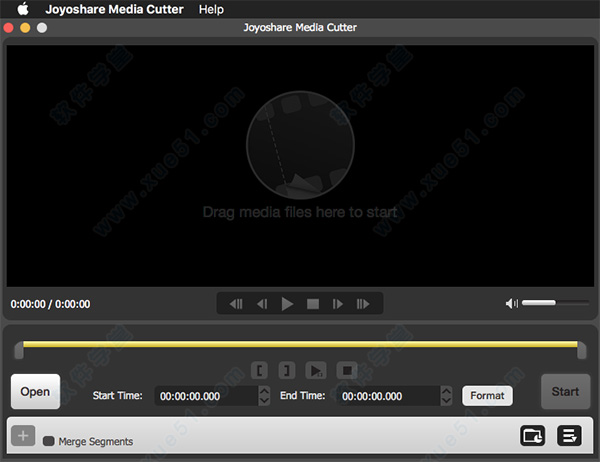The image size is (600, 462).
Task: Decrease End Time with the down arrow
Action: pyautogui.click(x=446, y=401)
